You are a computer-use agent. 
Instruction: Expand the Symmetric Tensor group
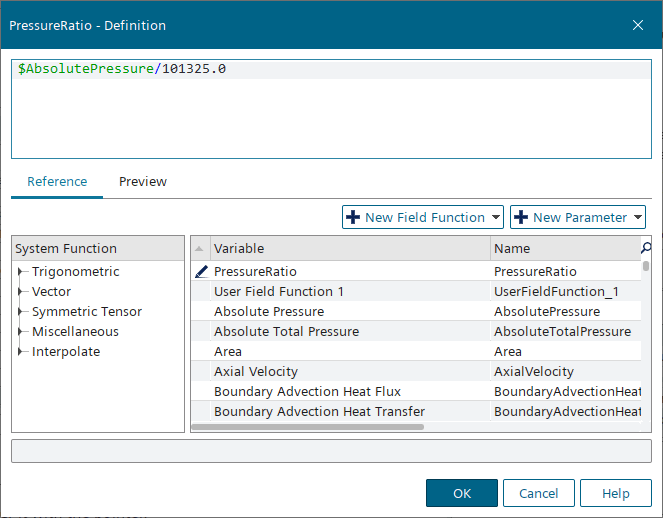click(21, 312)
